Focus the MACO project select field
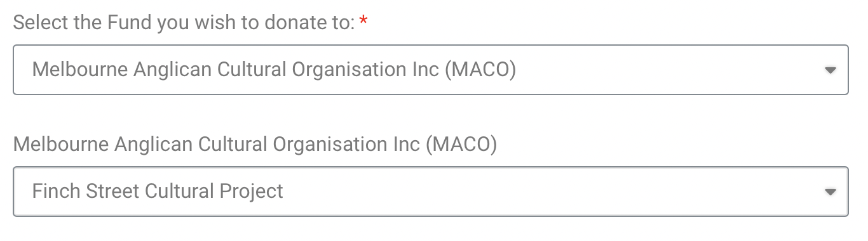 pos(431,192)
